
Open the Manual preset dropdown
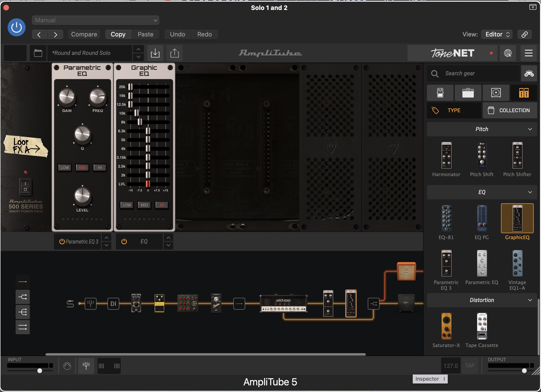pyautogui.click(x=95, y=20)
